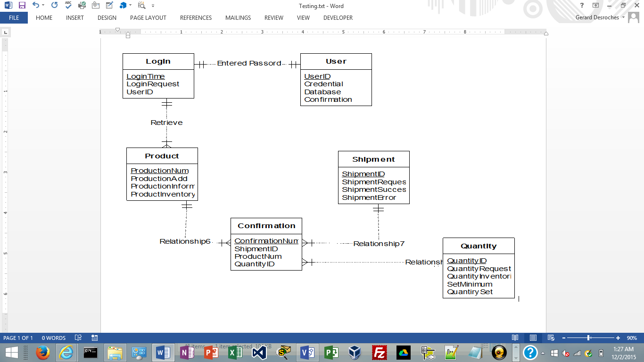Toggle Print Layout view in status bar
This screenshot has width=644, height=362.
(534, 337)
